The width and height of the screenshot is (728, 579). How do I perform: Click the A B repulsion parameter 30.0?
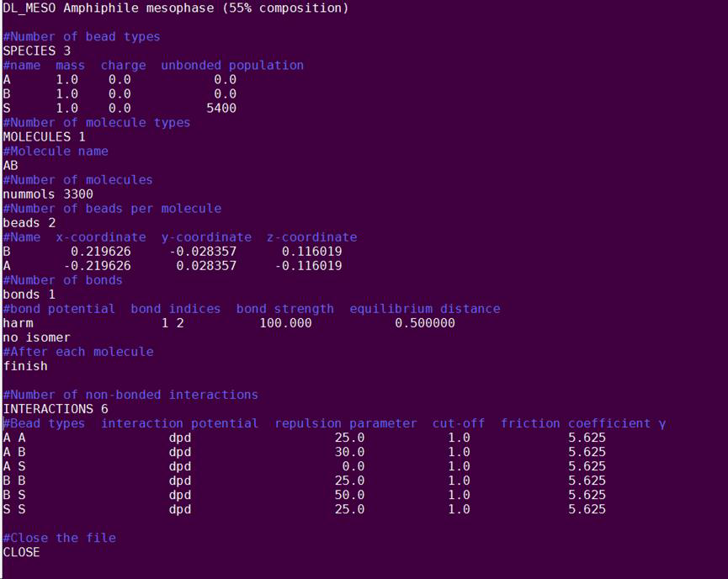pos(349,452)
